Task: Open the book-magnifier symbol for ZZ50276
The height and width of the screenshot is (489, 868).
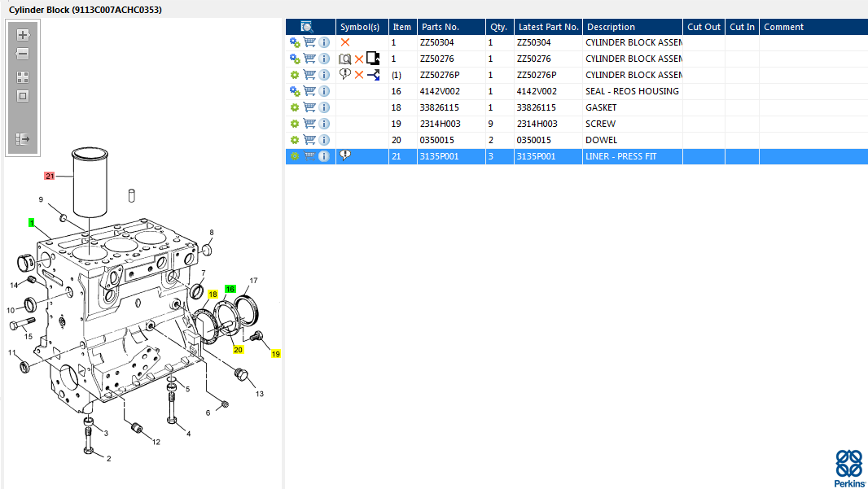Action: [345, 59]
